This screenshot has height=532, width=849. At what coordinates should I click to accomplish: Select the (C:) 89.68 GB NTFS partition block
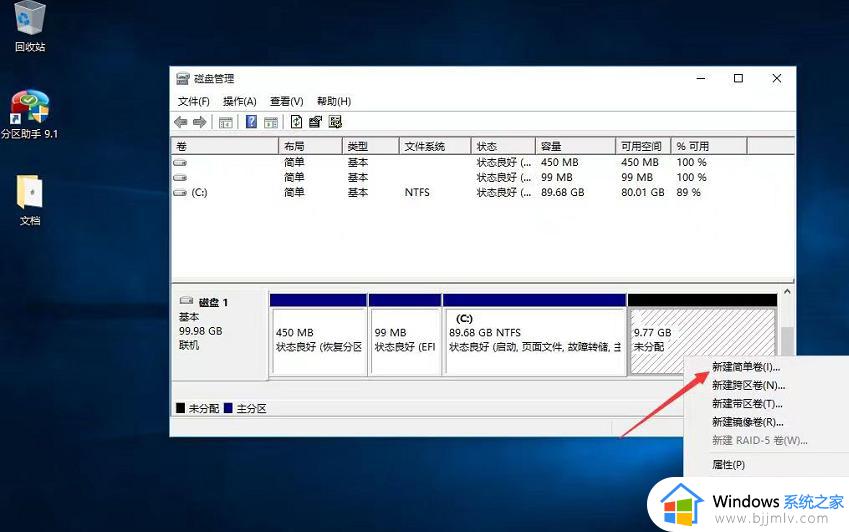534,334
